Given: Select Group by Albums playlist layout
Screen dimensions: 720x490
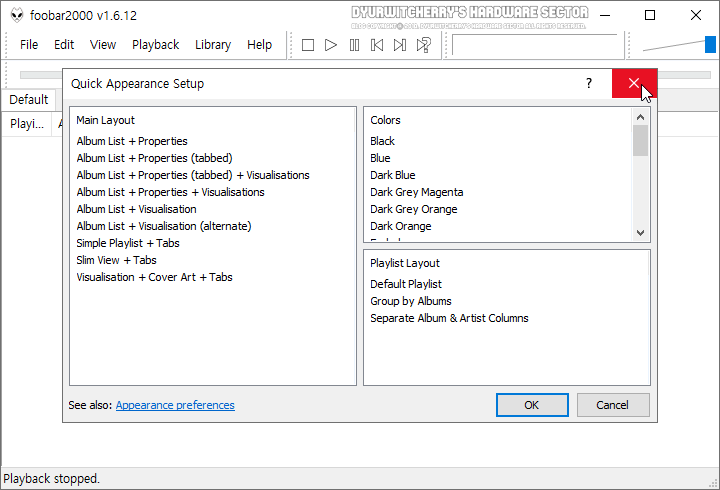Looking at the screenshot, I should (x=411, y=301).
